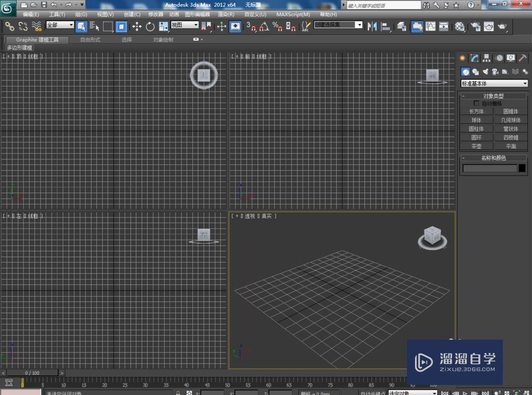Switch to the 自由形式 ribbon tab
Viewport: 532px width, 395px height.
(89, 39)
